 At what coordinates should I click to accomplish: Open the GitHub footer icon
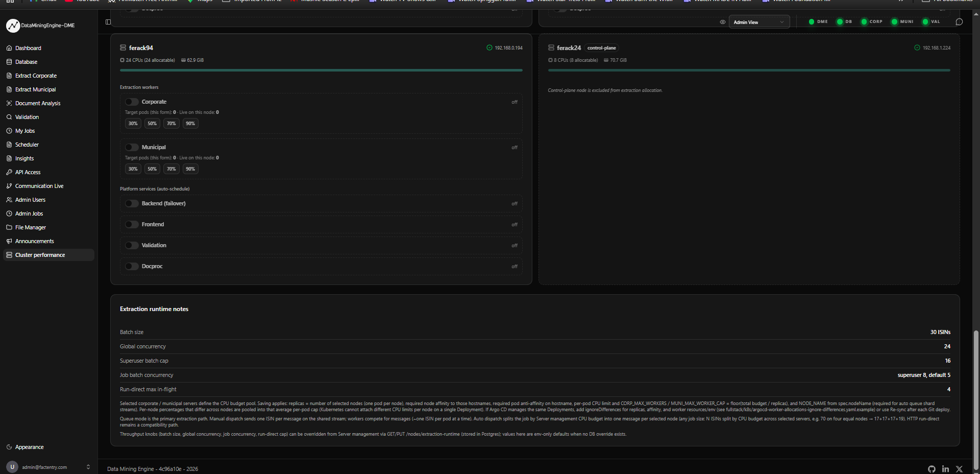[932, 469]
